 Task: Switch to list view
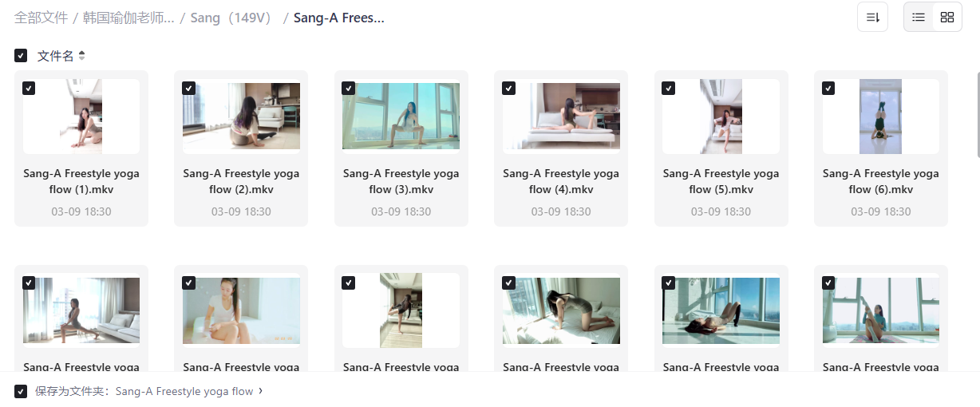click(919, 17)
